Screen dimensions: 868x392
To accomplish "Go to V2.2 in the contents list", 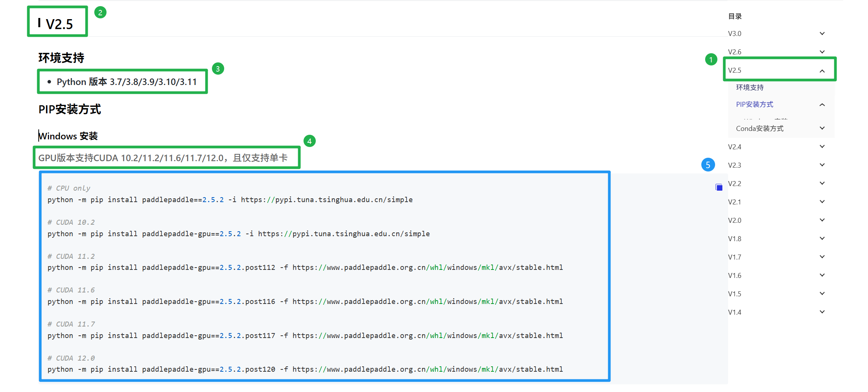I will point(735,184).
